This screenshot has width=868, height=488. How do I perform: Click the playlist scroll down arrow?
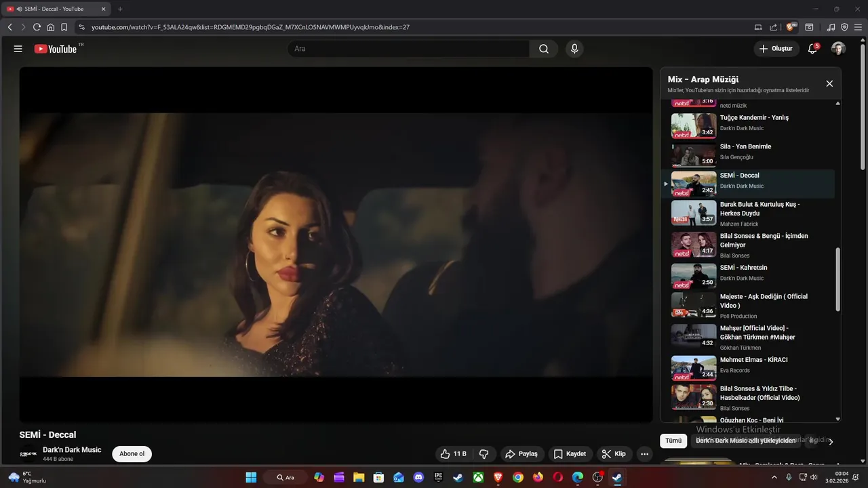tap(837, 420)
